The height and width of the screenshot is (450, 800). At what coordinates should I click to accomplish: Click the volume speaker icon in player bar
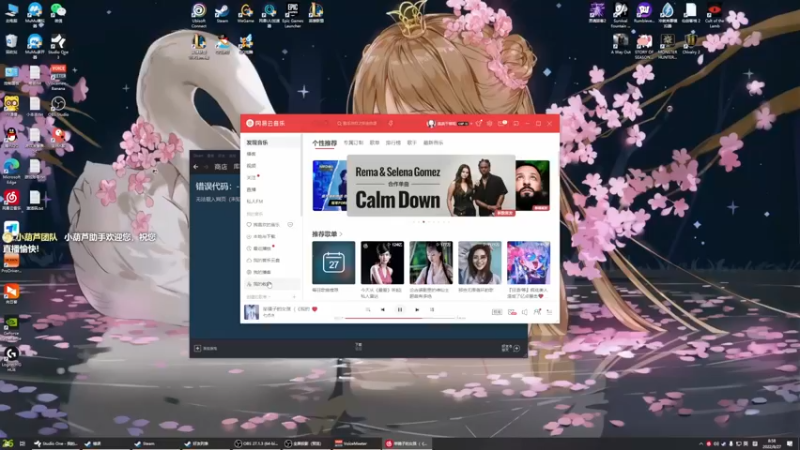click(524, 312)
